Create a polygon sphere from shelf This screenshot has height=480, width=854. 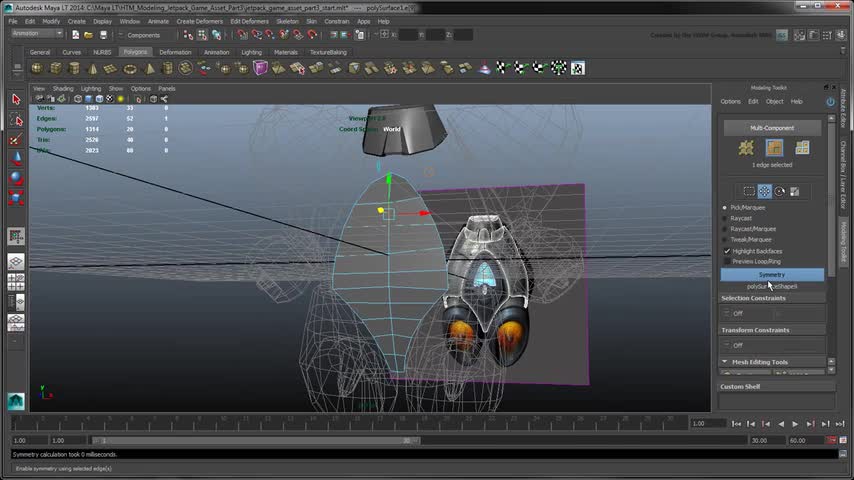37,68
